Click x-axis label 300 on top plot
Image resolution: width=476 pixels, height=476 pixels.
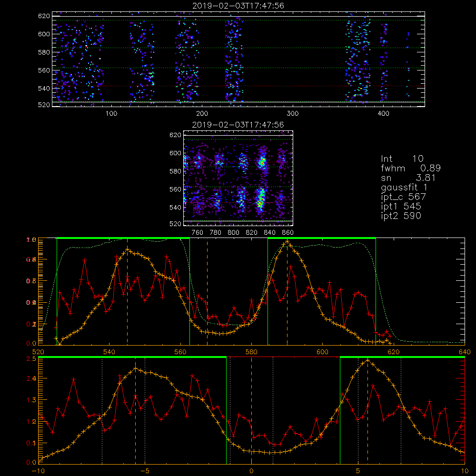click(x=293, y=114)
